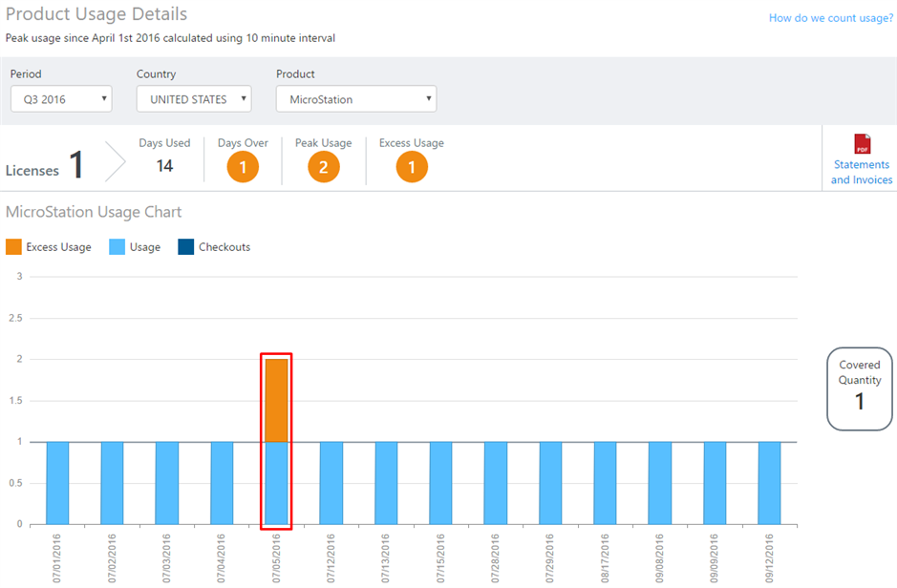Select the usage bar for 07/12/2016
Viewport: 897px width, 588px height.
(331, 483)
